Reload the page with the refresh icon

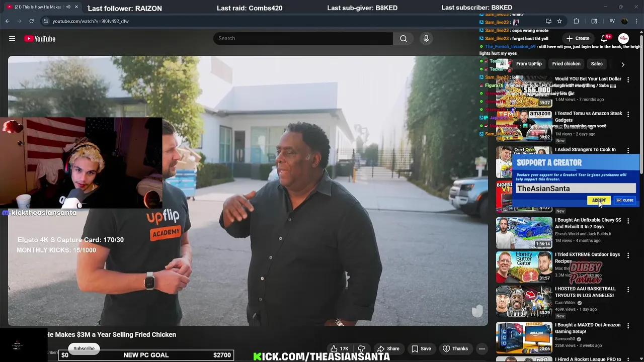pos(31,21)
